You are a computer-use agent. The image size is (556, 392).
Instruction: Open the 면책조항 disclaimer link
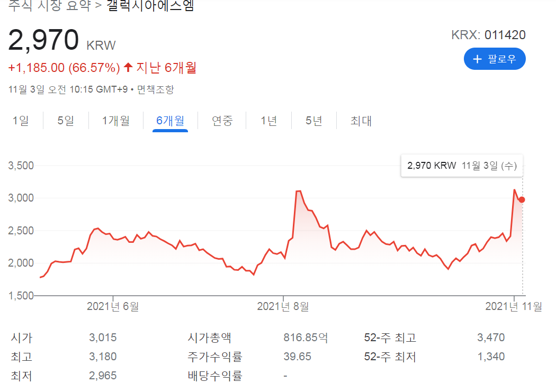[155, 89]
